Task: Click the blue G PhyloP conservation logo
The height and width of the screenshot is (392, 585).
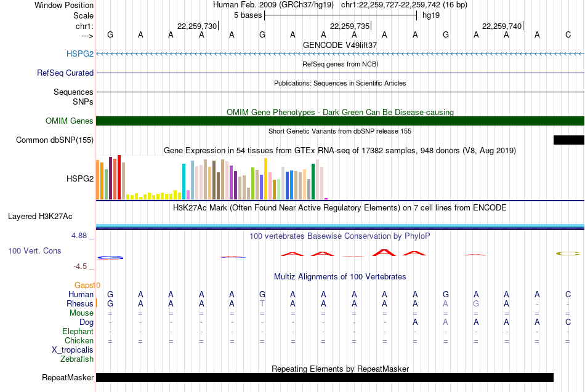Action: pyautogui.click(x=110, y=257)
